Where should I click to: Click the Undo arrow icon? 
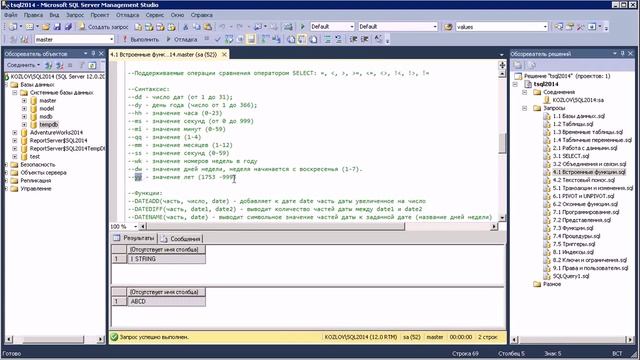[x=222, y=27]
